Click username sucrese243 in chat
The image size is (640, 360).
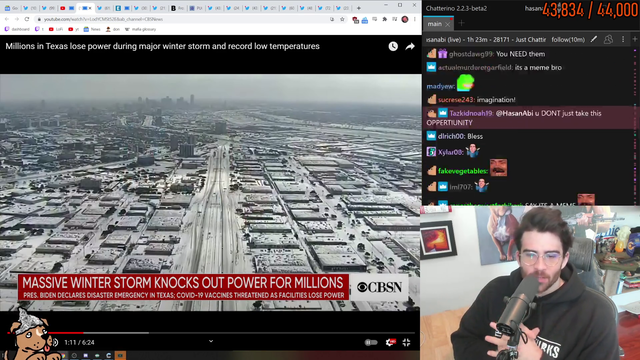pyautogui.click(x=456, y=100)
